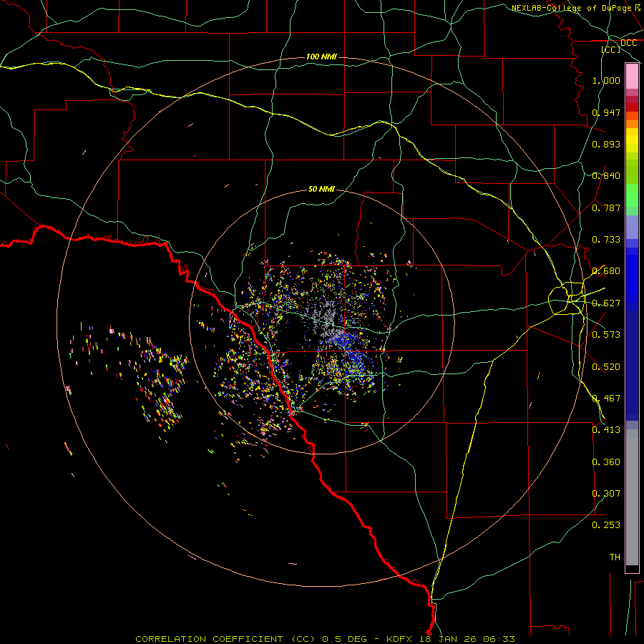Click the 0.520 scale value
This screenshot has width=644, height=644.
(x=606, y=367)
